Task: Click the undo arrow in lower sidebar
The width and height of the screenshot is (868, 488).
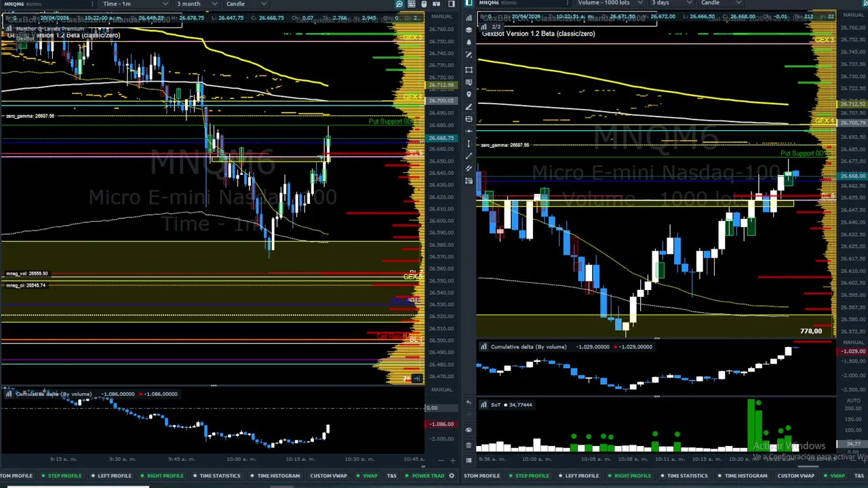Action: (469, 403)
